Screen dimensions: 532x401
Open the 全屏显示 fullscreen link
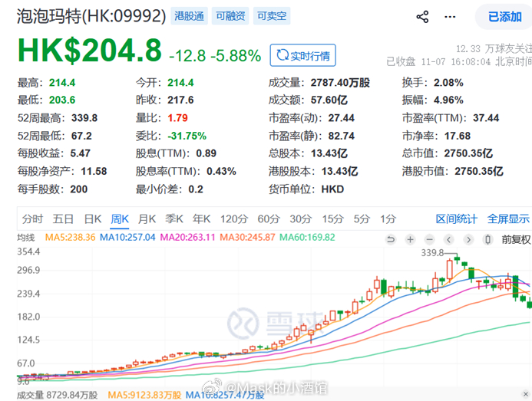tap(508, 219)
